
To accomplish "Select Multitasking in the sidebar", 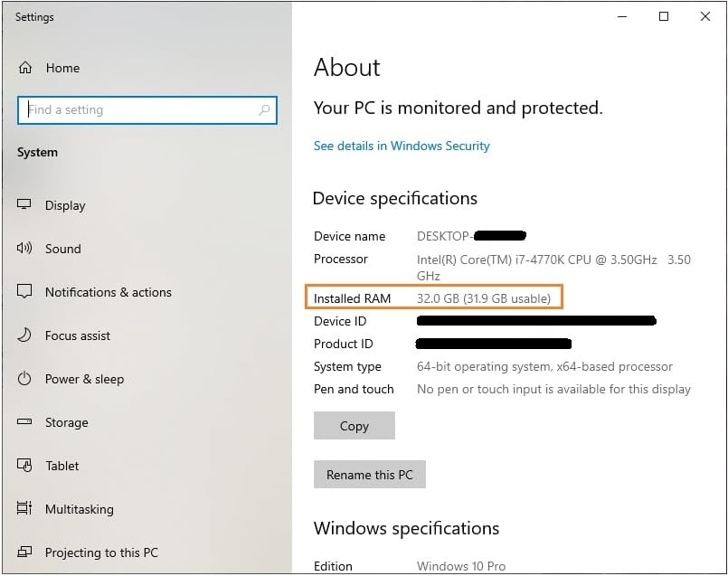I will coord(80,509).
